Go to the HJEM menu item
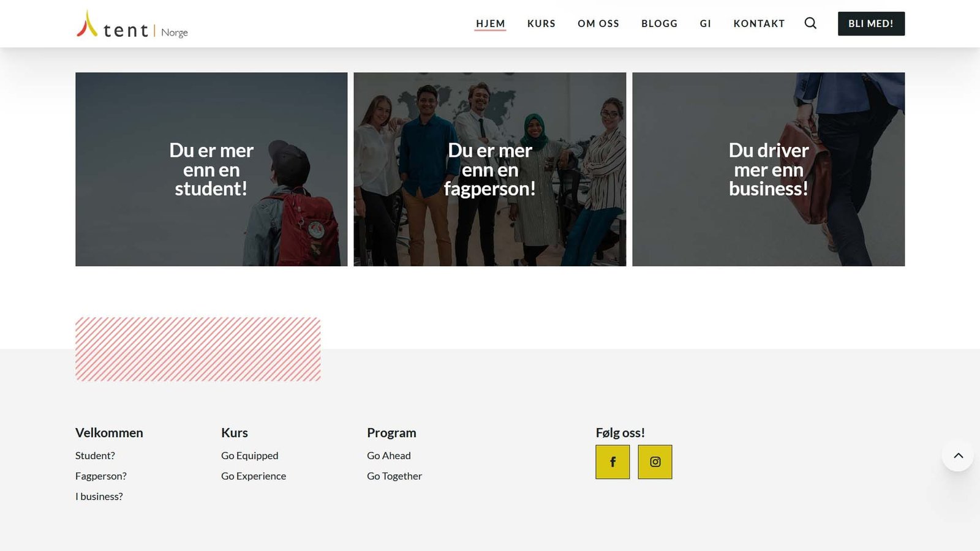 tap(491, 23)
